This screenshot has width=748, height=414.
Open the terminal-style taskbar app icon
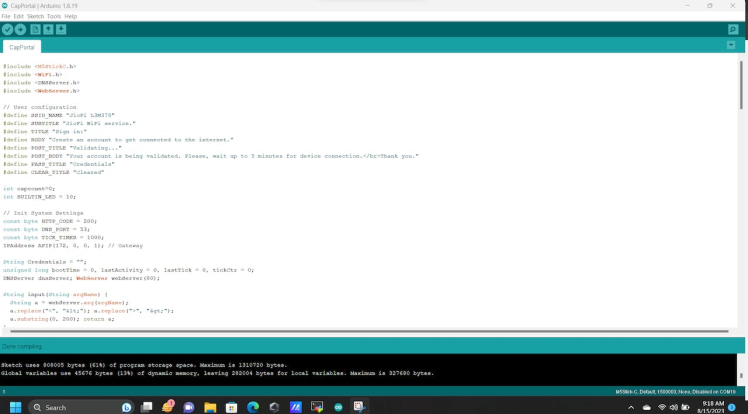point(317,407)
